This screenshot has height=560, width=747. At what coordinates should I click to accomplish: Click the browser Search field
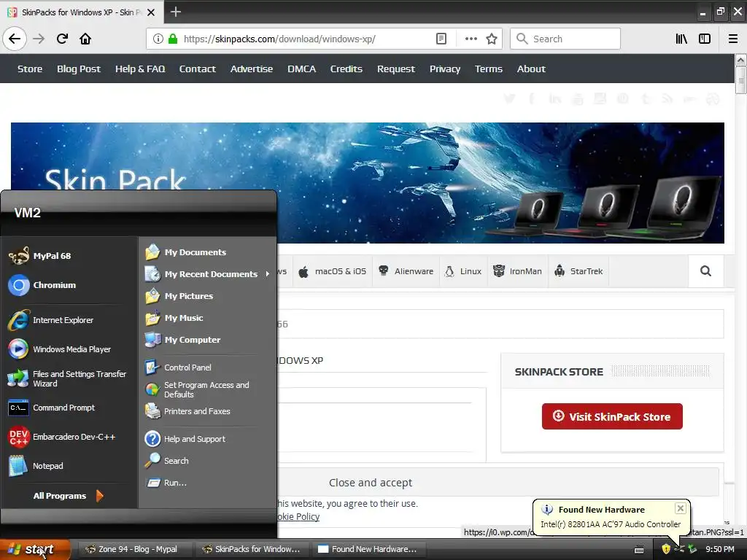point(565,39)
